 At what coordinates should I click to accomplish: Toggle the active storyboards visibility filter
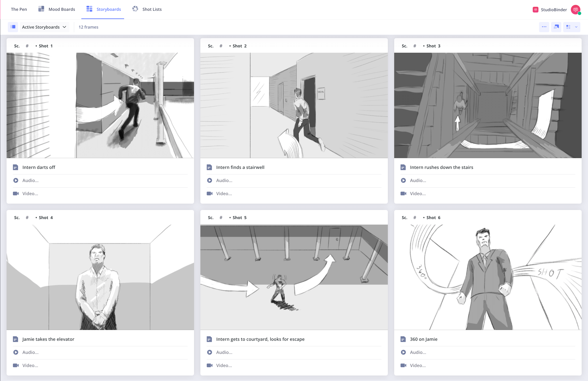click(12, 27)
